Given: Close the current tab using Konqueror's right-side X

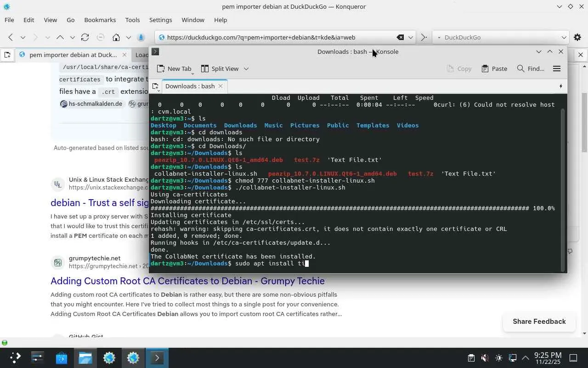Looking at the screenshot, I should click(x=581, y=55).
